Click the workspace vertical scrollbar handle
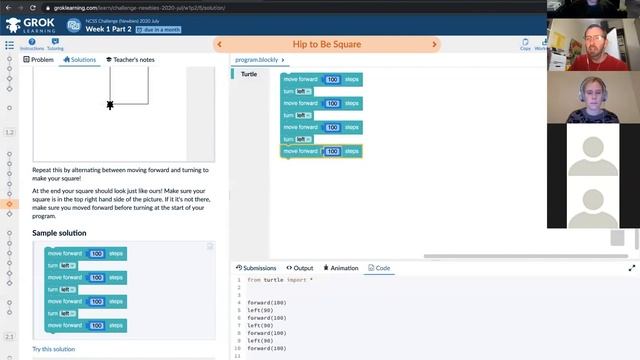The height and width of the screenshot is (360, 640). (637, 239)
